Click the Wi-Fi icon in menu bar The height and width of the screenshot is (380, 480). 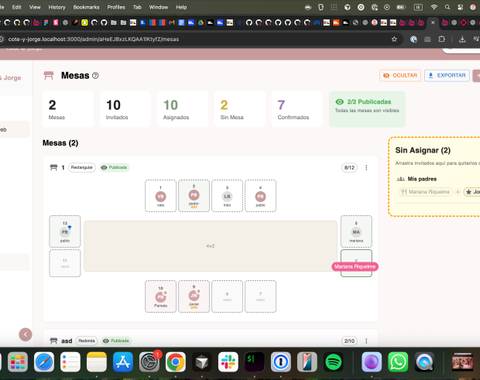434,7
